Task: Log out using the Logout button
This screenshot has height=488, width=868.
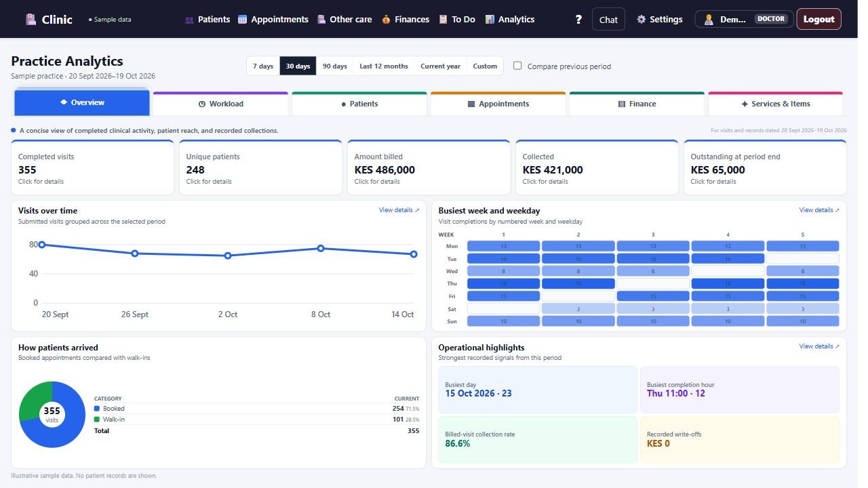Action: tap(819, 19)
